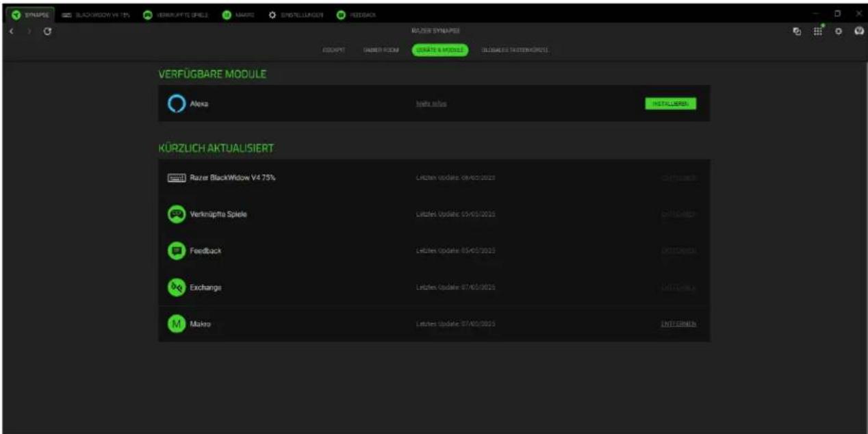This screenshot has height=434, width=868.
Task: Select the 'Makro' module name
Action: [x=201, y=324]
